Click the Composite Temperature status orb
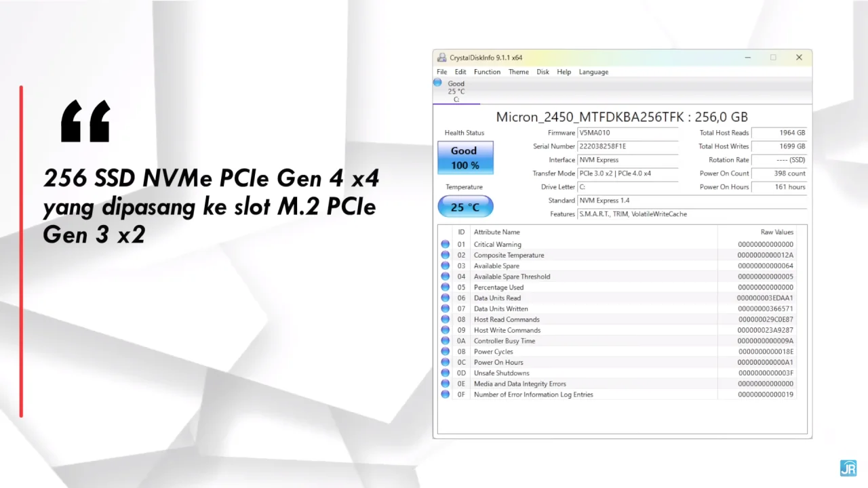This screenshot has height=488, width=868. (x=446, y=255)
